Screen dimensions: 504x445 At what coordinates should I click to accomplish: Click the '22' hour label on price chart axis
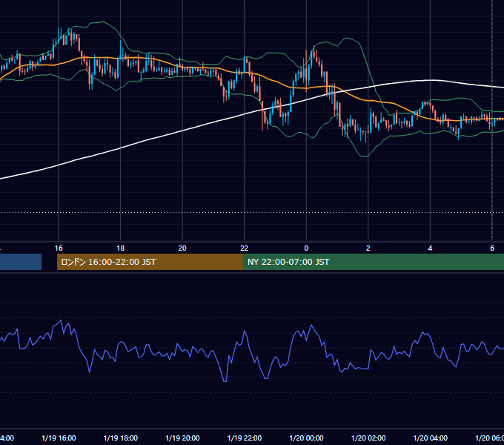[x=245, y=248]
